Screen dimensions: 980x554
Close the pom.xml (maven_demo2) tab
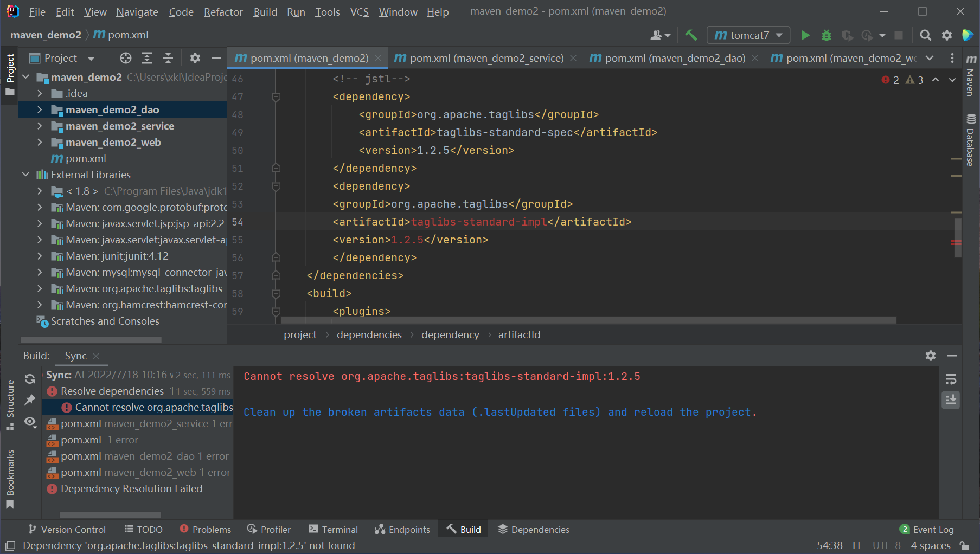coord(378,58)
